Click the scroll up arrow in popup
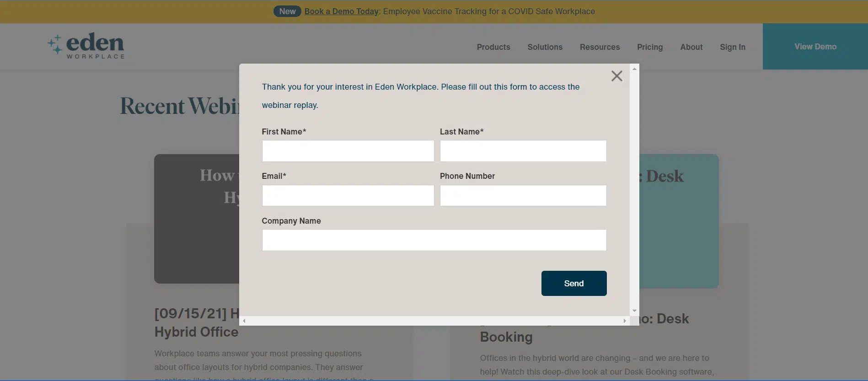 (x=634, y=69)
